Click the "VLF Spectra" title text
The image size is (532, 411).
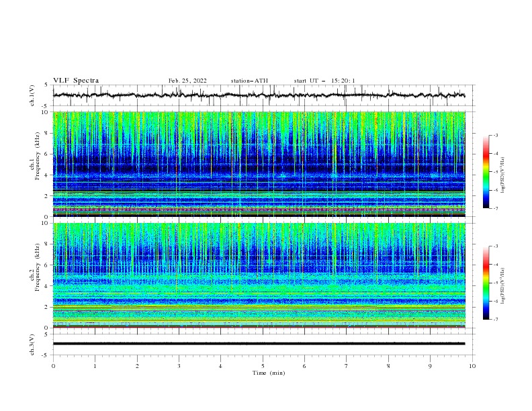point(76,81)
